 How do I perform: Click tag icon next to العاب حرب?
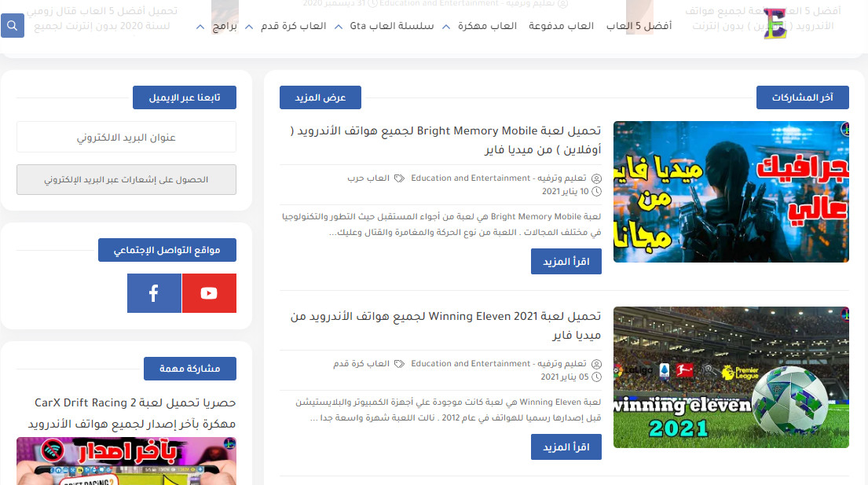point(399,178)
